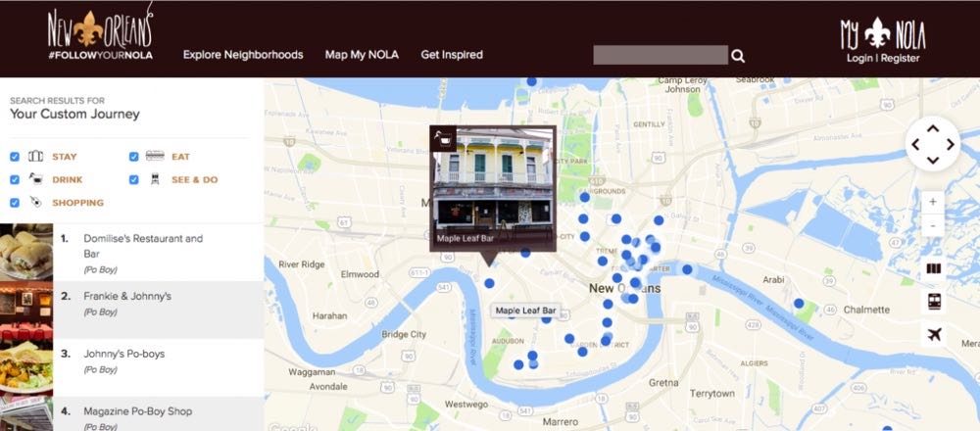Click the Drink cup icon
Image resolution: width=980 pixels, height=431 pixels.
(x=35, y=179)
